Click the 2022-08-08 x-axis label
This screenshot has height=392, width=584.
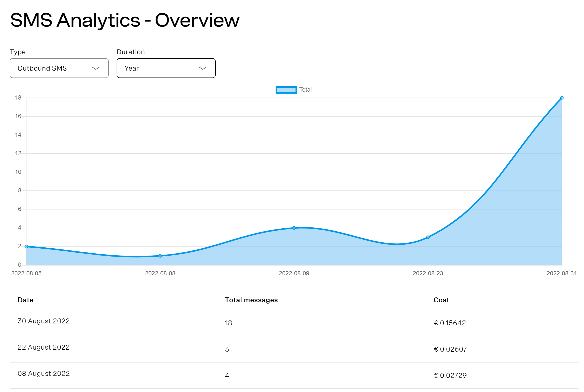tap(160, 273)
